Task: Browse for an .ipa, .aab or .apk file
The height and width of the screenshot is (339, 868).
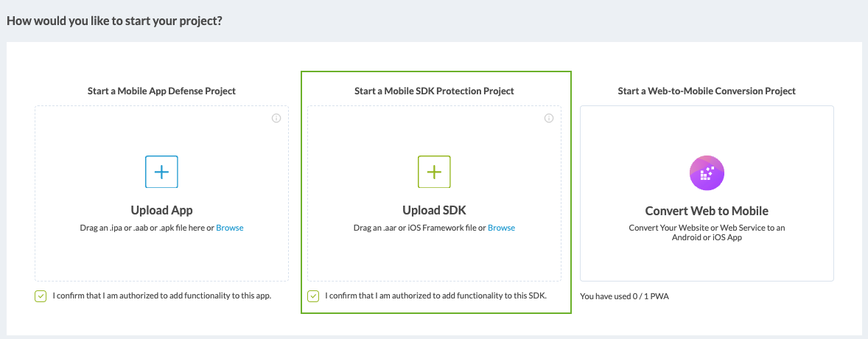Action: [229, 228]
